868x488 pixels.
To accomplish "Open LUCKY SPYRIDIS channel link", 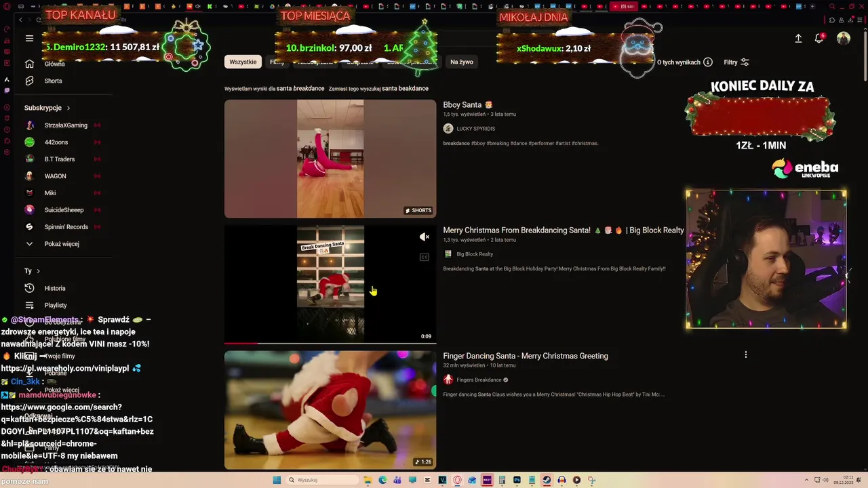I will (x=475, y=129).
